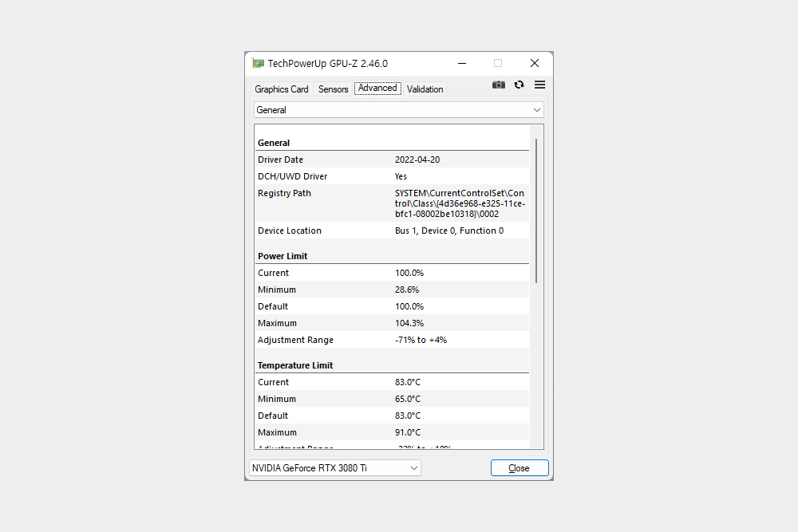Viewport: 798px width, 532px height.
Task: Click the Power Limit Minimum value 28.6%
Action: click(407, 290)
